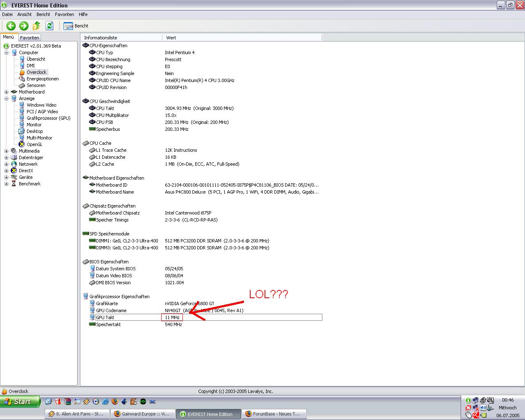Click the Benchmark hourglass icon in tree
Image resolution: width=525 pixels, height=420 pixels.
tap(14, 184)
